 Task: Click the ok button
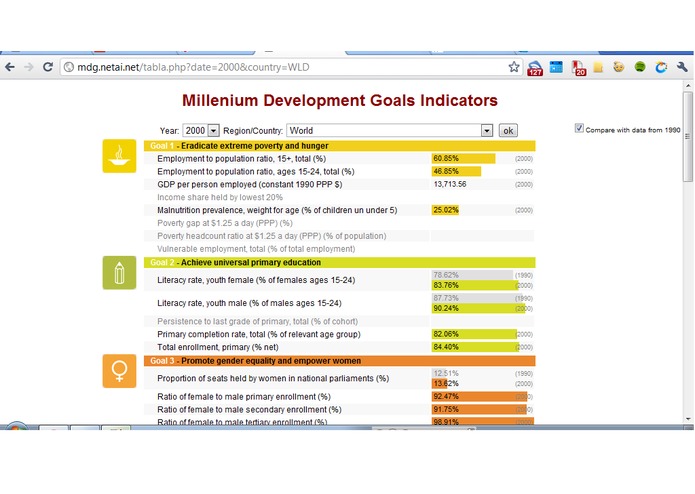click(x=508, y=130)
